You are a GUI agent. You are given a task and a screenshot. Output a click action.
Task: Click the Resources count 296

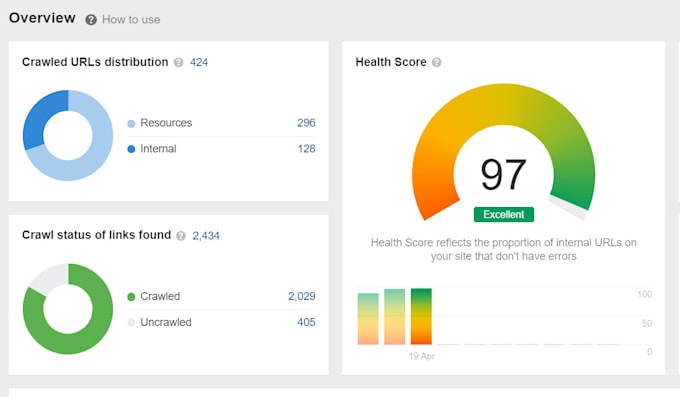click(x=306, y=123)
